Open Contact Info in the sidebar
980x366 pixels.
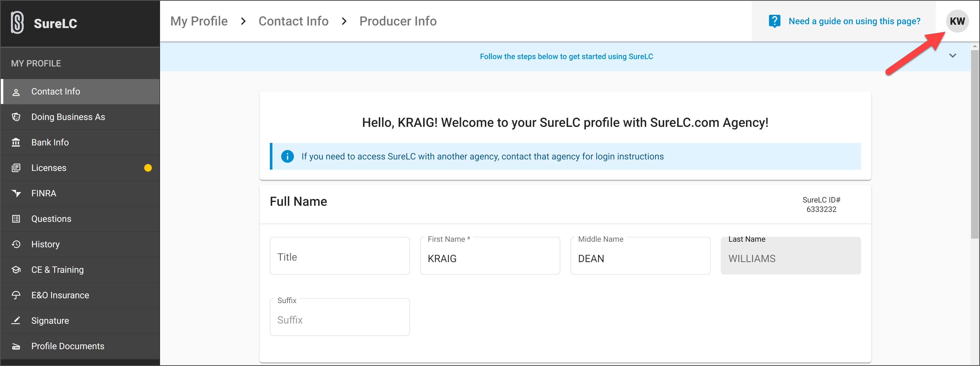pos(80,92)
